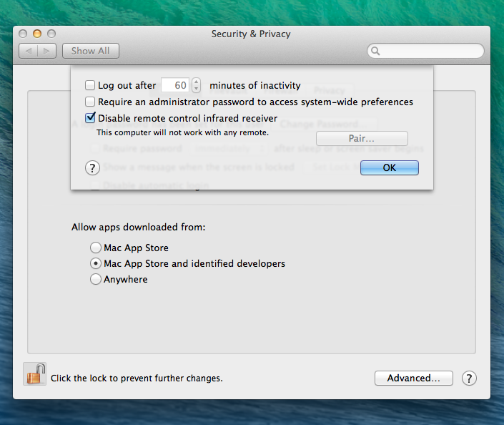Uncheck Disable remote control infrared receiver
The height and width of the screenshot is (425, 504).
point(90,117)
